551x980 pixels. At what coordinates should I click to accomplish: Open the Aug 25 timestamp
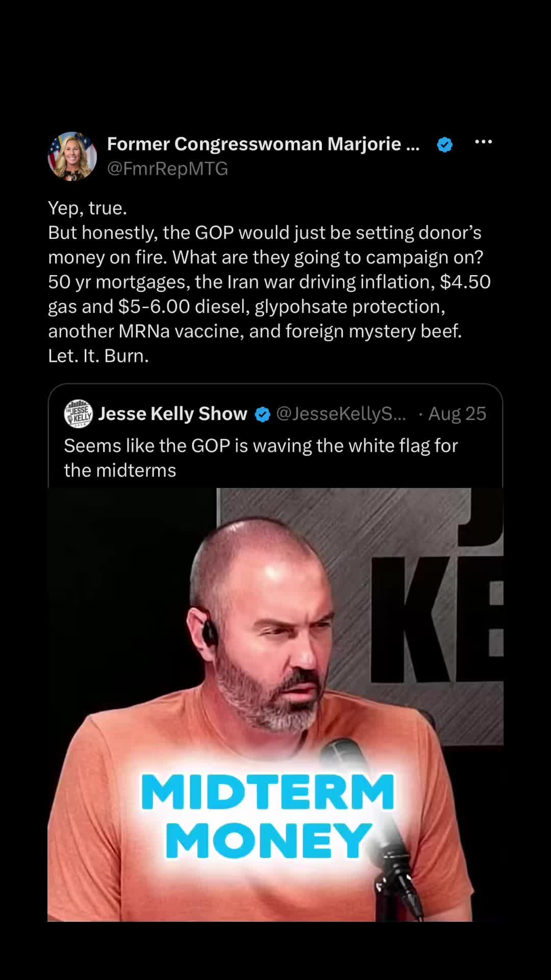coord(457,413)
